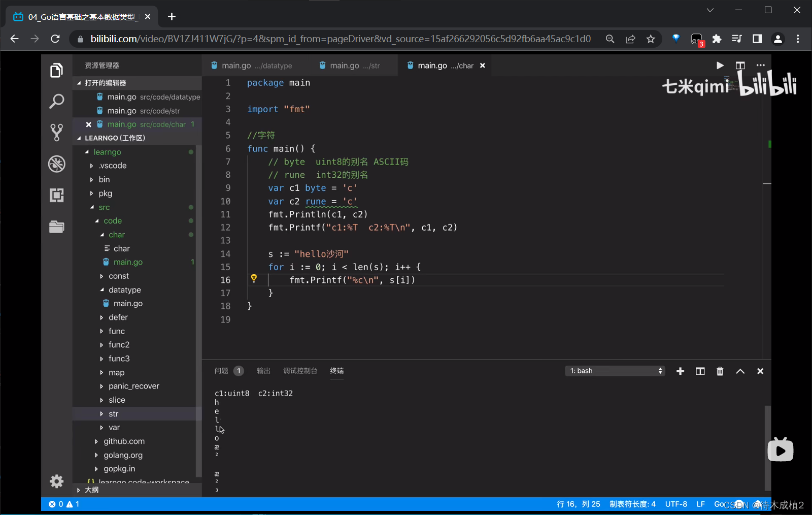812x515 pixels.
Task: Open browser zoom magnifier icon
Action: 610,39
